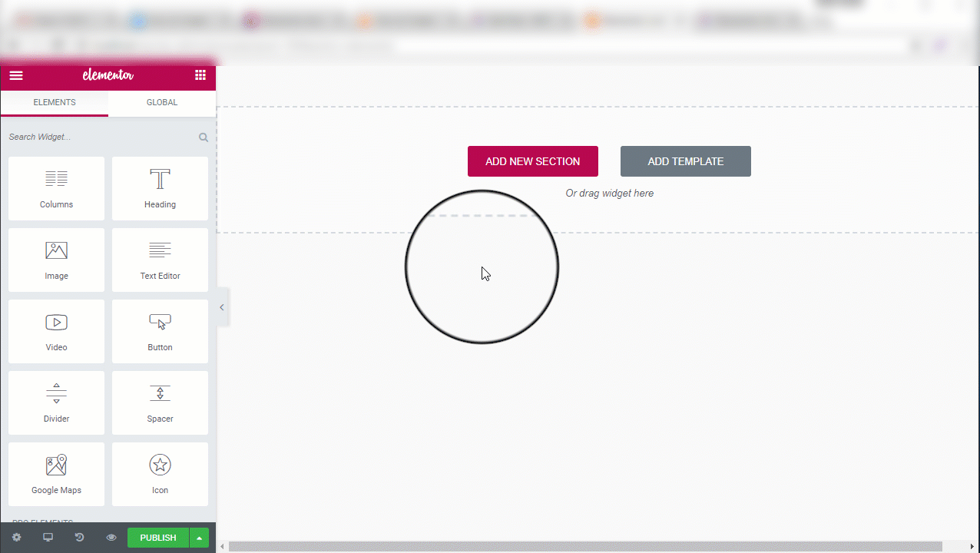Select the Heading widget
Viewport: 980px width, 553px height.
coord(160,188)
